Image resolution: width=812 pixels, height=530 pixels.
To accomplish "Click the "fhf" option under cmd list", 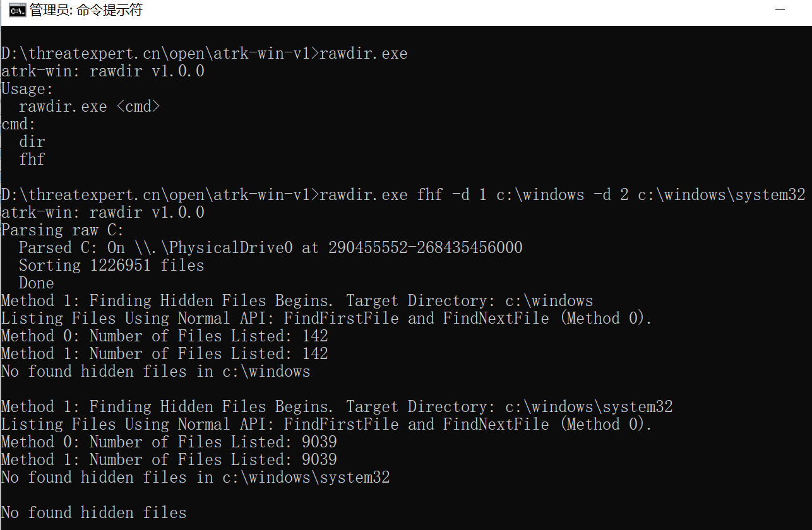I will click(x=32, y=160).
